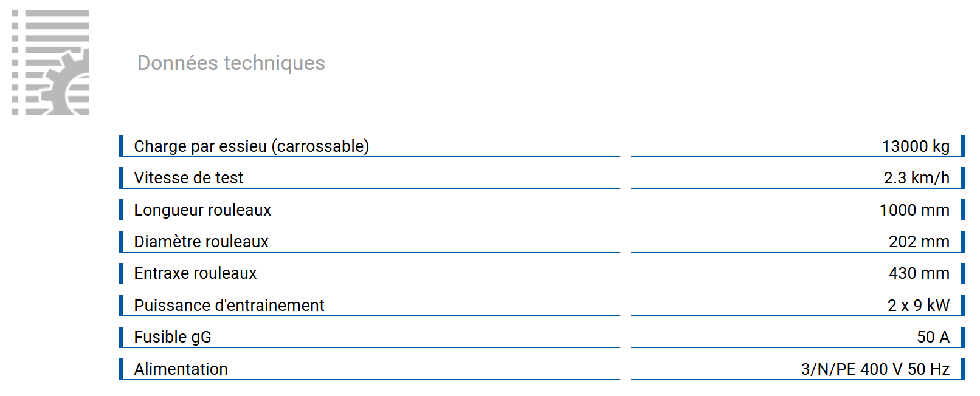
Task: Click the 430 mm value
Action: [919, 273]
